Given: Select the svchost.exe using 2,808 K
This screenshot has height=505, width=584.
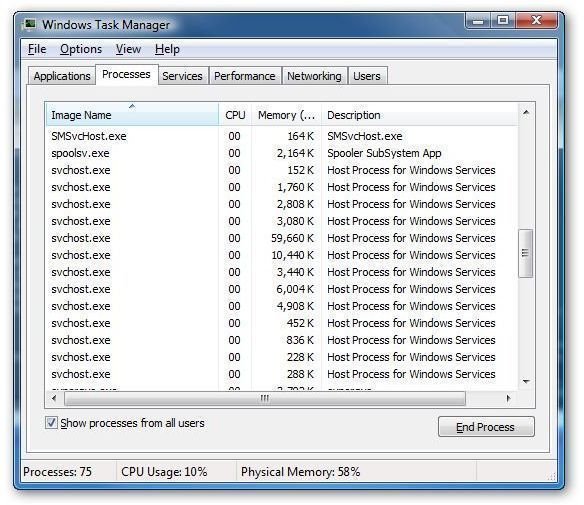Looking at the screenshot, I should coord(282,204).
